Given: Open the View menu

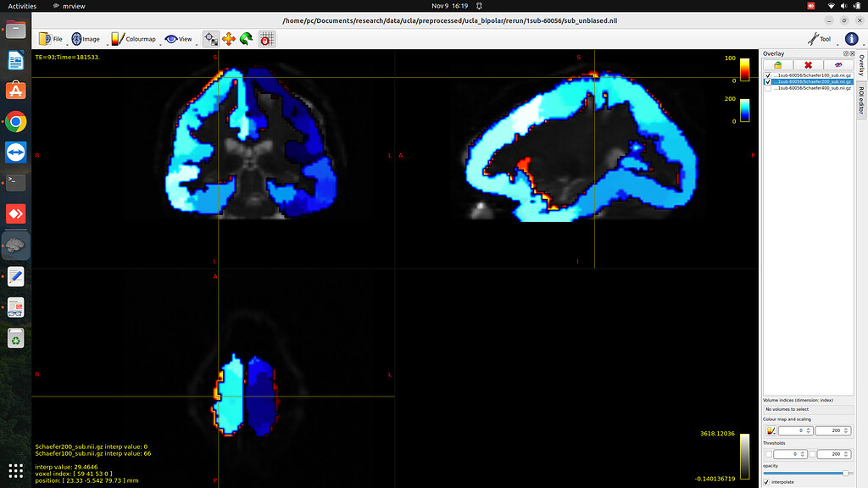Looking at the screenshot, I should (179, 39).
